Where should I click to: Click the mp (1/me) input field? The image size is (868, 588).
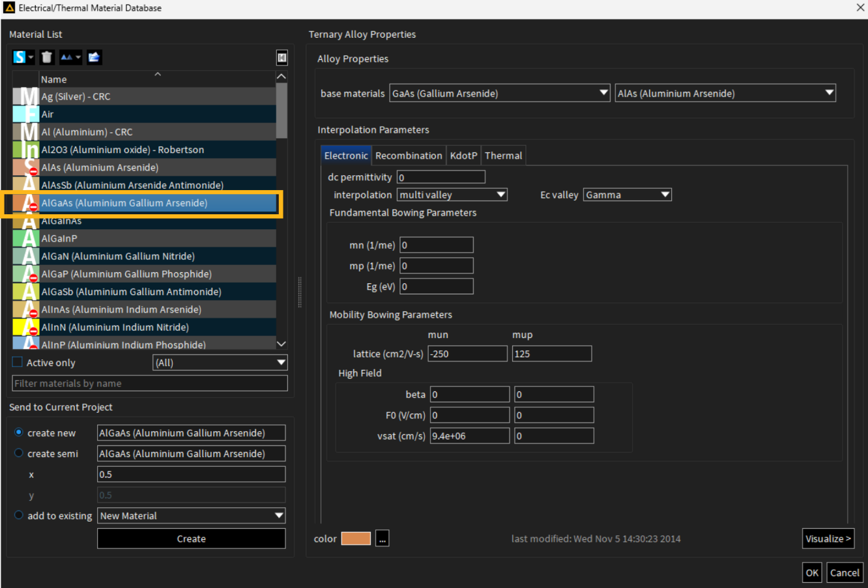click(x=437, y=266)
